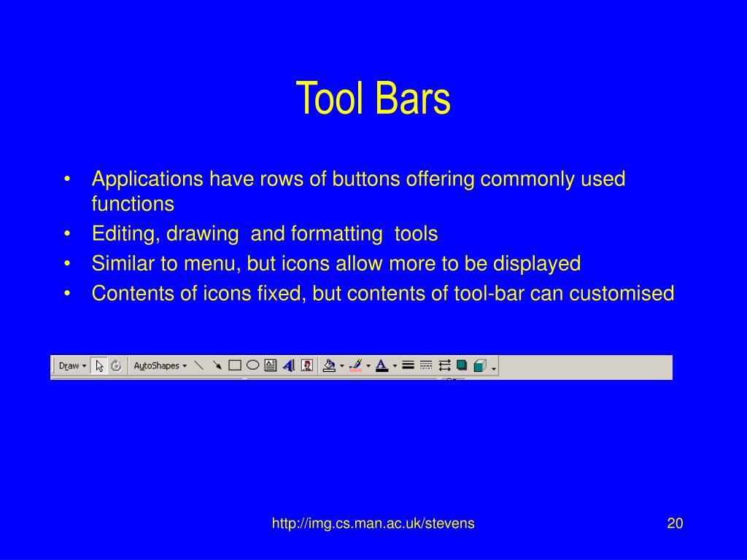Click the 'Tool Bars' slide title
This screenshot has height=560, width=747.
coord(373,98)
